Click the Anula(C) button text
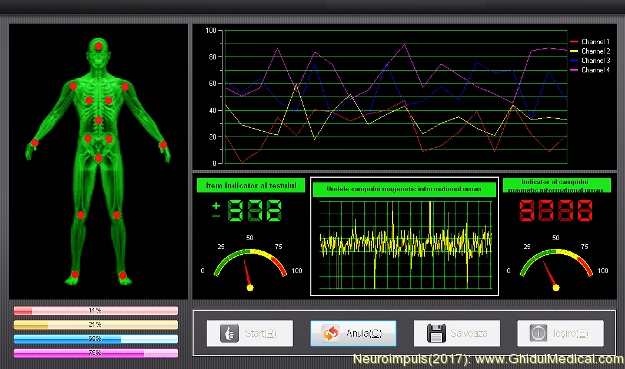Screen dimensions: 625x369 click(364, 333)
